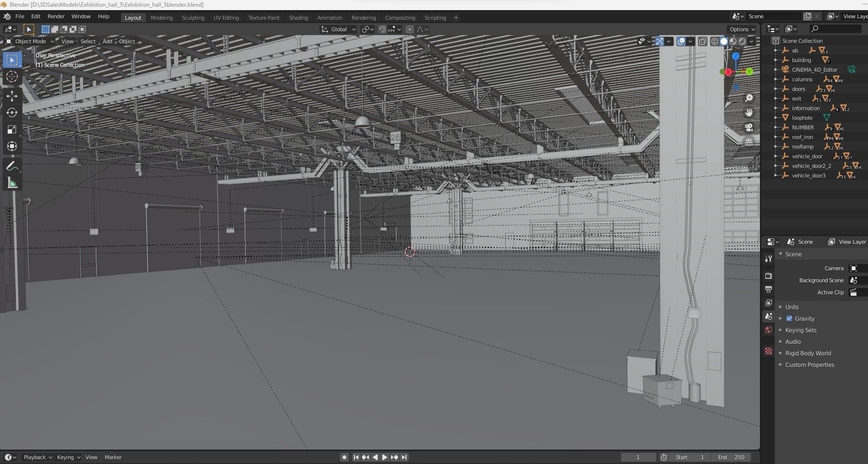
Task: Open the Tool properties tab
Action: [769, 259]
